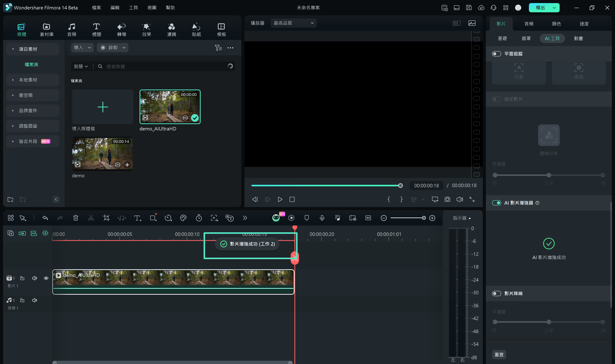Open the three-dots more options in media panel
The image size is (615, 364).
pos(230,48)
